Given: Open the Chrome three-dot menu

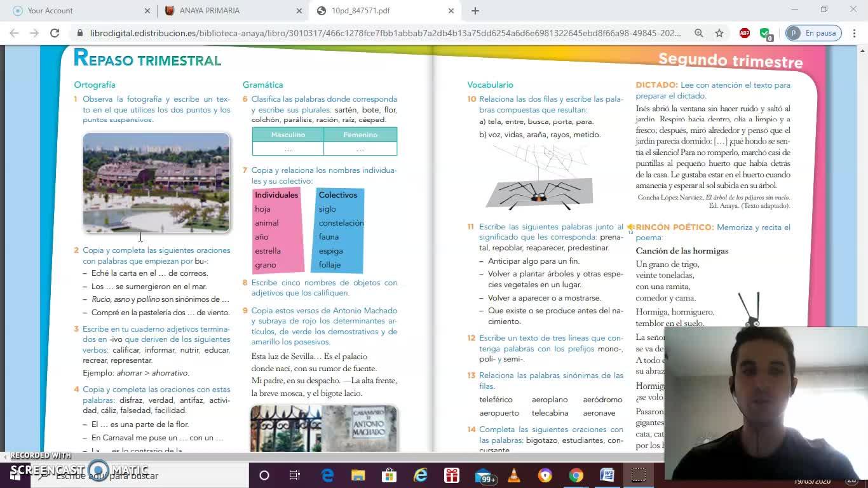Looking at the screenshot, I should (854, 33).
